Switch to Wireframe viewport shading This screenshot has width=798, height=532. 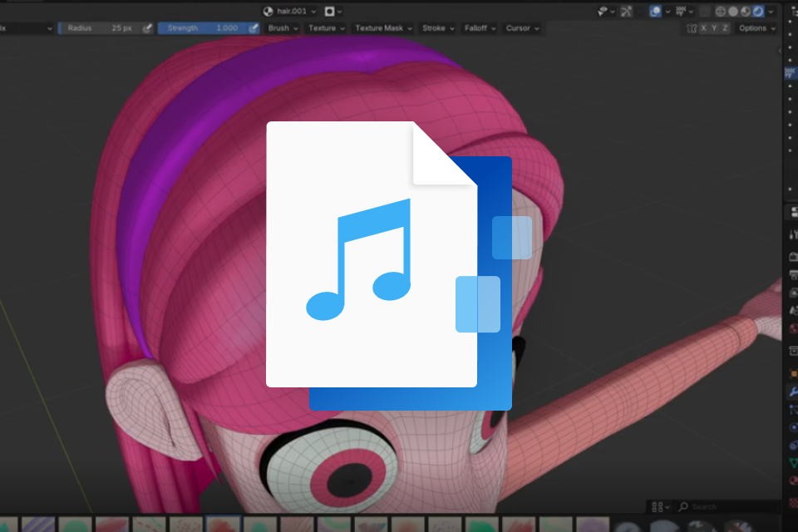[721, 11]
